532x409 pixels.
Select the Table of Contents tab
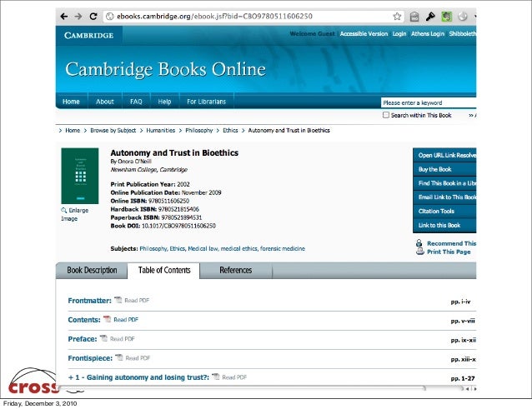pos(164,270)
